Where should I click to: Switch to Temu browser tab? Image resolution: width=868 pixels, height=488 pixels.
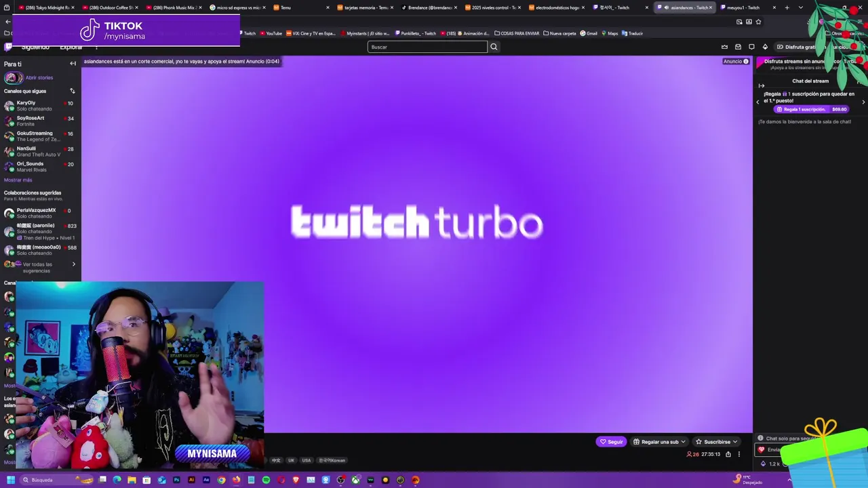tap(302, 7)
